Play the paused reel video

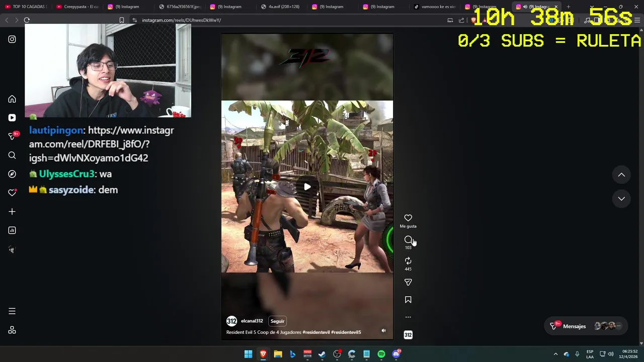tap(307, 187)
